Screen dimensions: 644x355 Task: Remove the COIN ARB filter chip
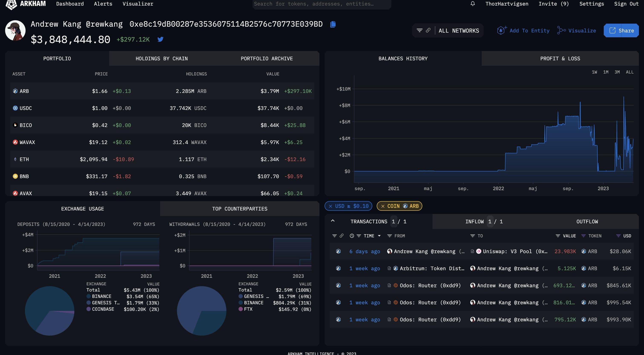(383, 206)
